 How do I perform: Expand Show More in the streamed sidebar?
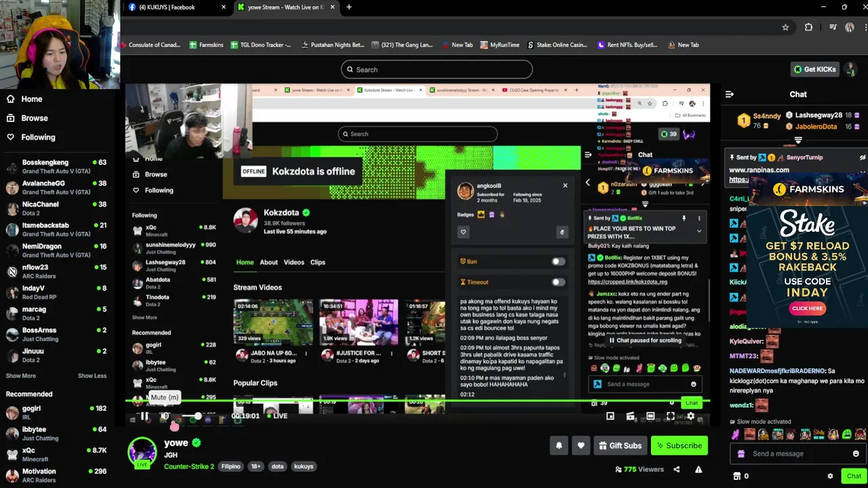click(144, 317)
